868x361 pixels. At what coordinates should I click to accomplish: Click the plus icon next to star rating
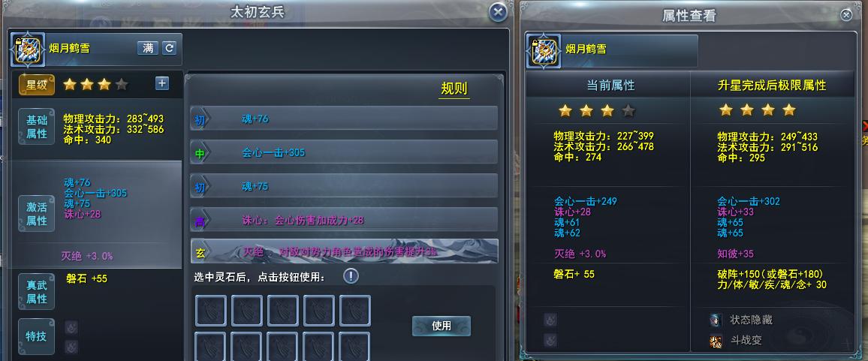[x=161, y=83]
